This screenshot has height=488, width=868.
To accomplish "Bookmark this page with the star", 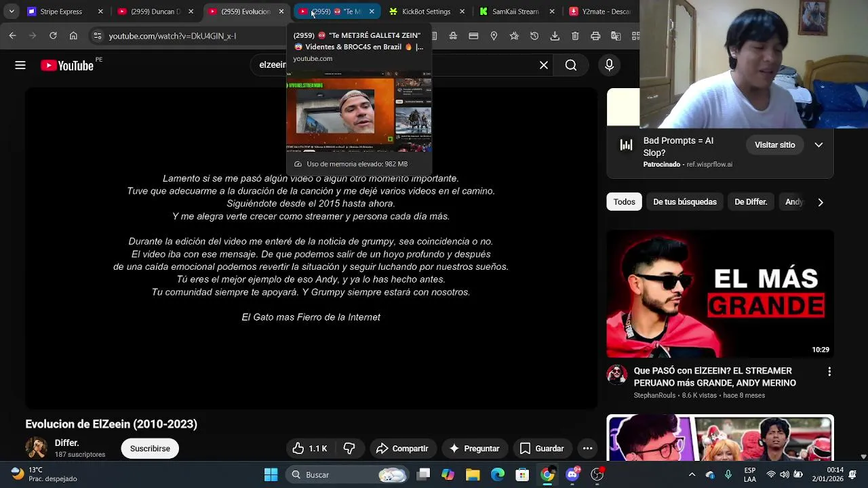I will [514, 36].
